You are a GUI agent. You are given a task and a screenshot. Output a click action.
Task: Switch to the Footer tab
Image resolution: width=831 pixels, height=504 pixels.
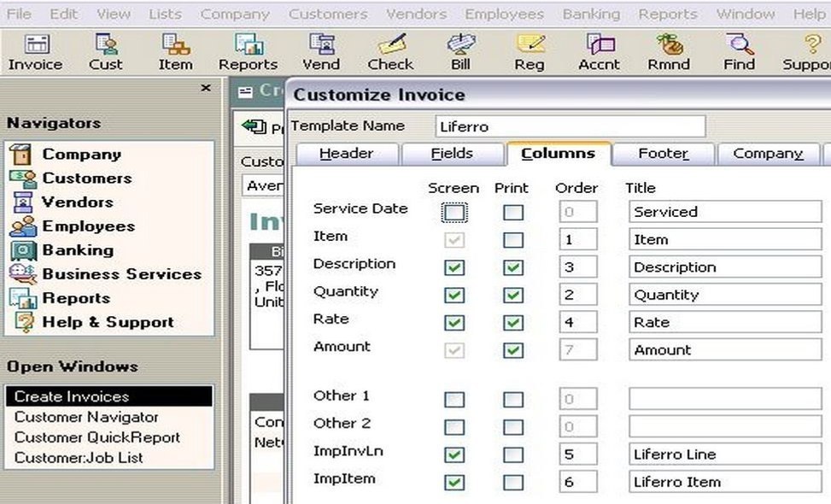(664, 154)
